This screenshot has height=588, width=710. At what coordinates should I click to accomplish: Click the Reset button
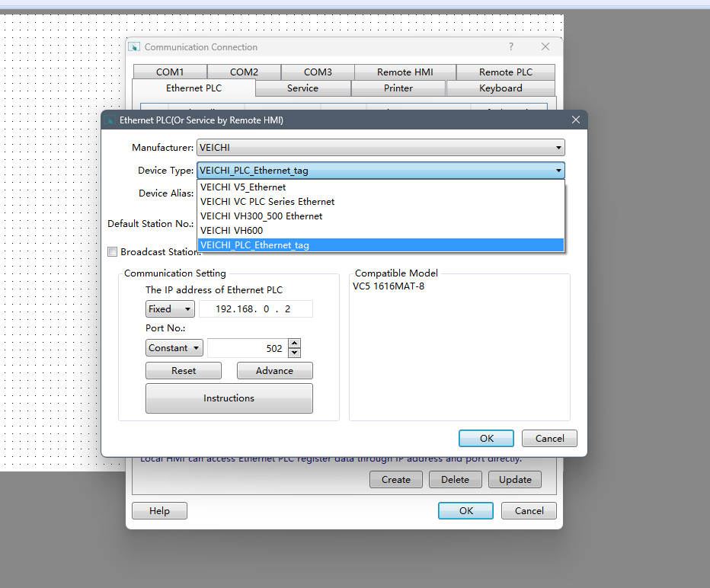(184, 371)
